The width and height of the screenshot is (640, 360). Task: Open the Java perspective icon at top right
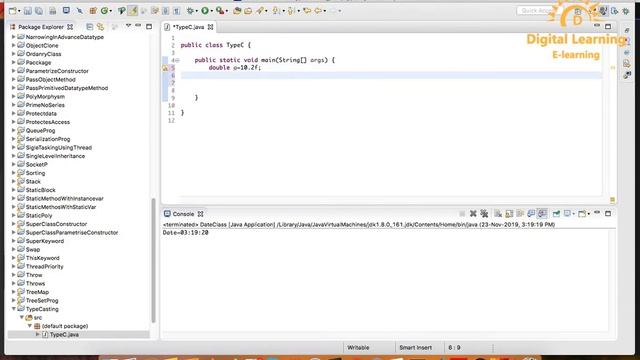pos(603,11)
